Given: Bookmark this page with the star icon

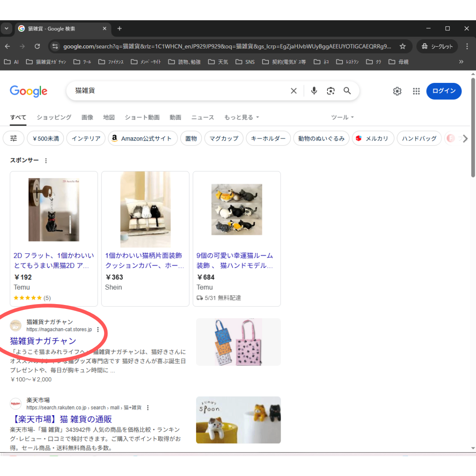Looking at the screenshot, I should (402, 46).
